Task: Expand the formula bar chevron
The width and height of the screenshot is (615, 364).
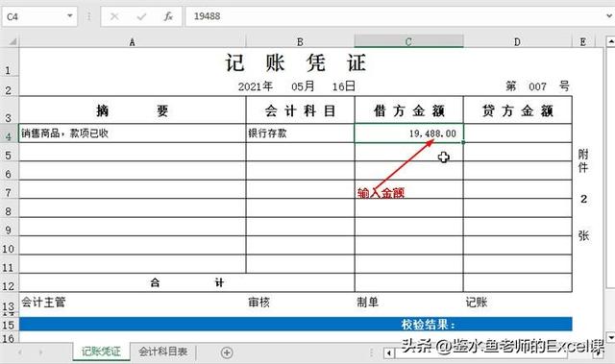Action: (609, 16)
